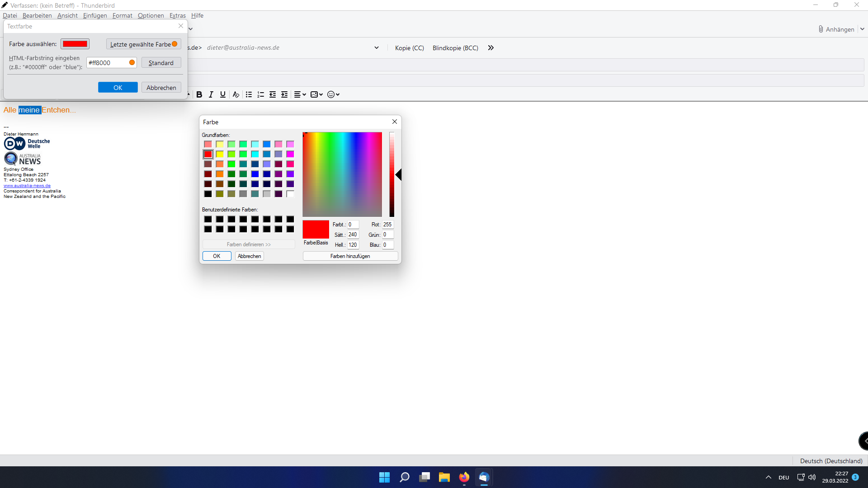The image size is (868, 488).
Task: Apply bulleted list formatting
Action: point(249,94)
